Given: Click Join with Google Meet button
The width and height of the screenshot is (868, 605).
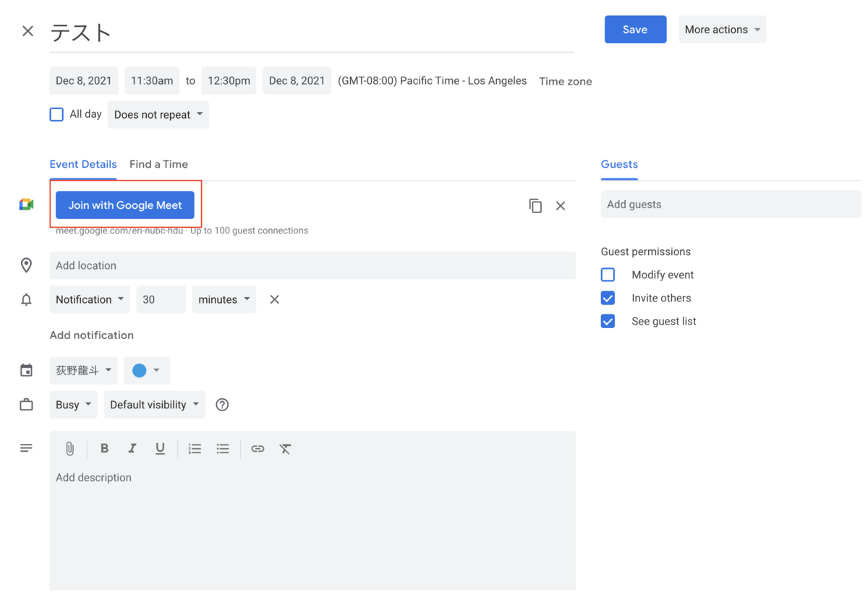Looking at the screenshot, I should (125, 205).
